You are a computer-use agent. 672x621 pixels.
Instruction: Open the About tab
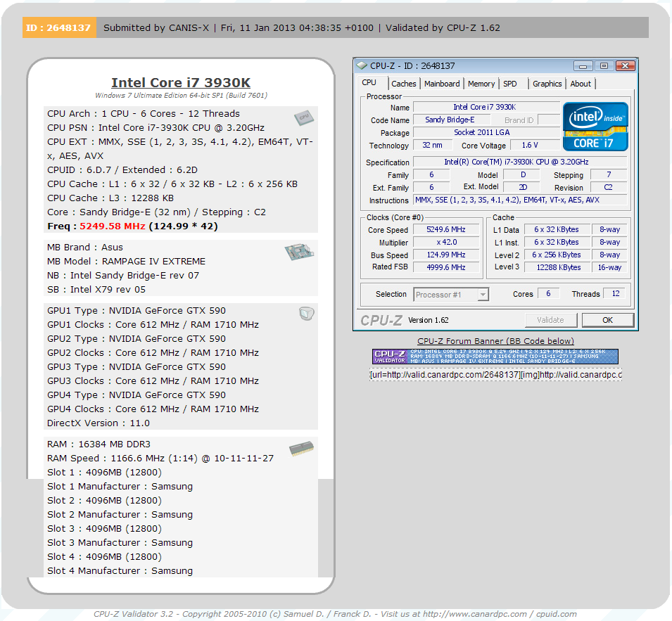(581, 84)
